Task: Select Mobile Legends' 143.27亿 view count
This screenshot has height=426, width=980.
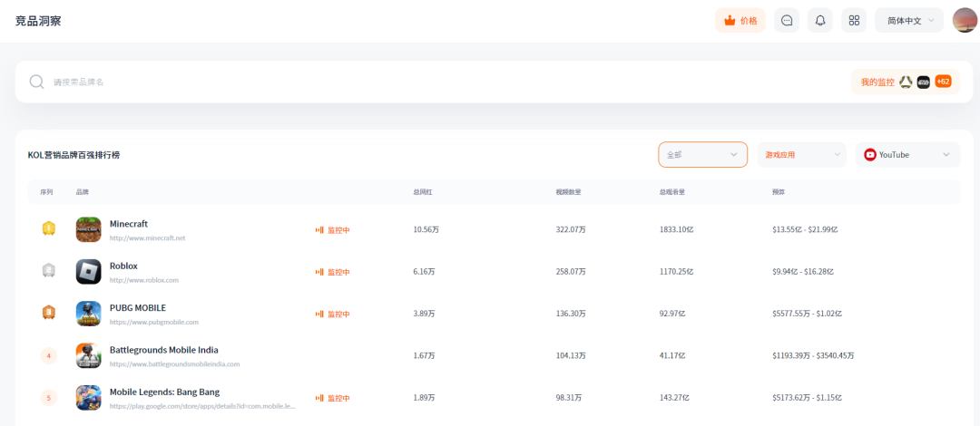Action: [674, 398]
